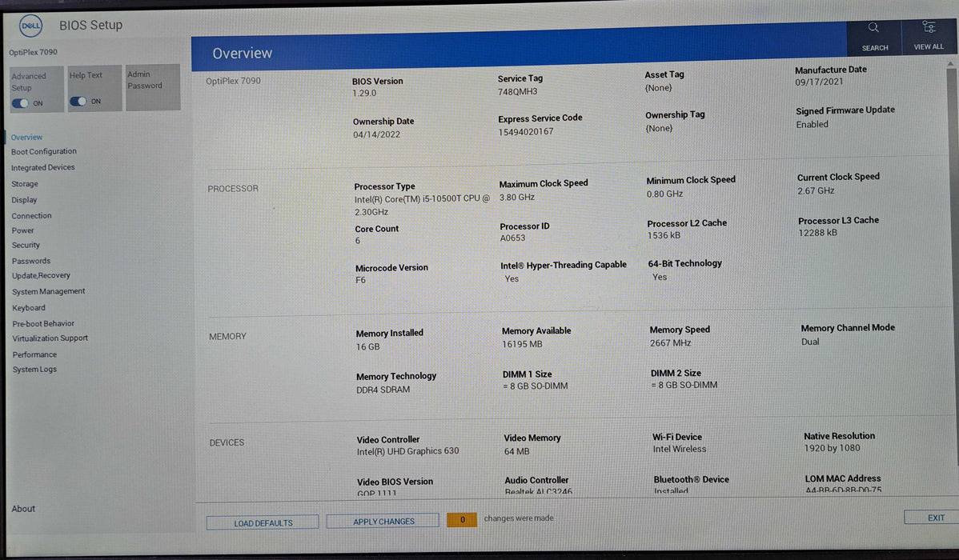Open Boot Configuration section
Screen dimensions: 959x560
(x=44, y=152)
